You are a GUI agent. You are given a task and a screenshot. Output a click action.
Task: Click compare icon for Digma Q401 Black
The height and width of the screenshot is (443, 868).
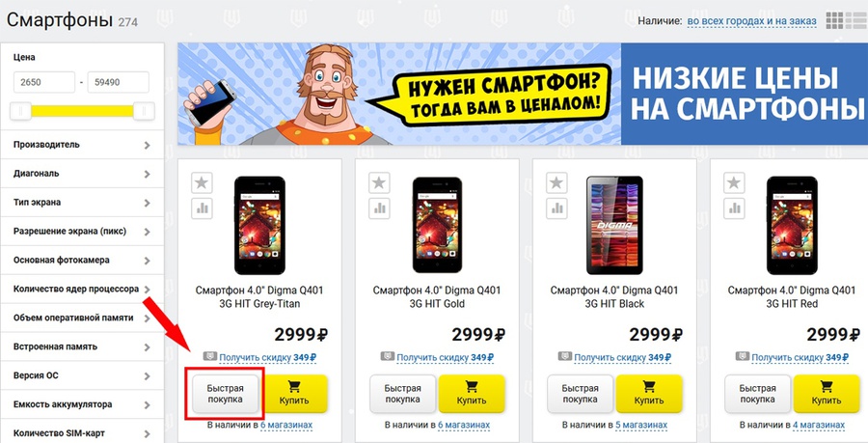(x=556, y=208)
